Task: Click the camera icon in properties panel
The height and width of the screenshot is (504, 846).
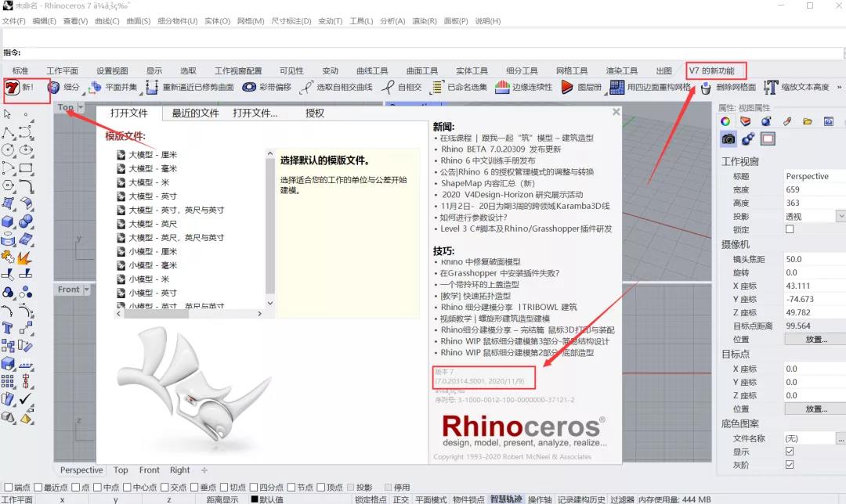Action: coord(728,139)
